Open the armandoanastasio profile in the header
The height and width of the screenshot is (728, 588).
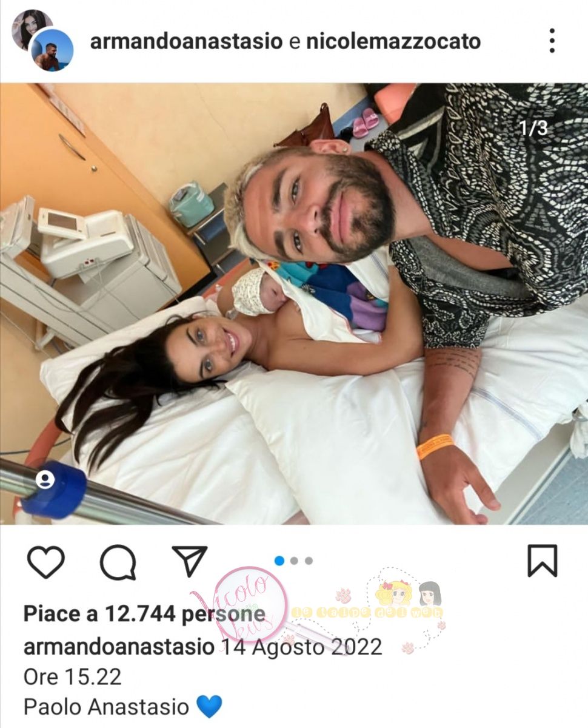pyautogui.click(x=186, y=41)
